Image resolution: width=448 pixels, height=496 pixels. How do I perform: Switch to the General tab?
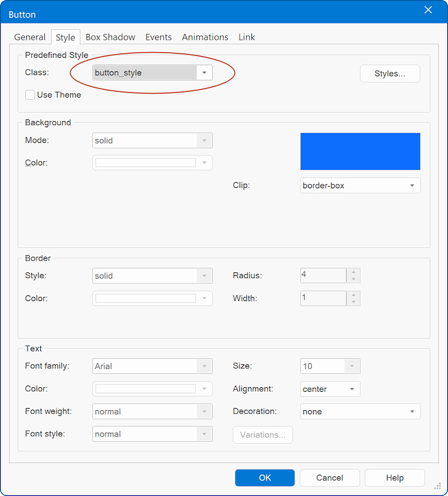pos(30,37)
